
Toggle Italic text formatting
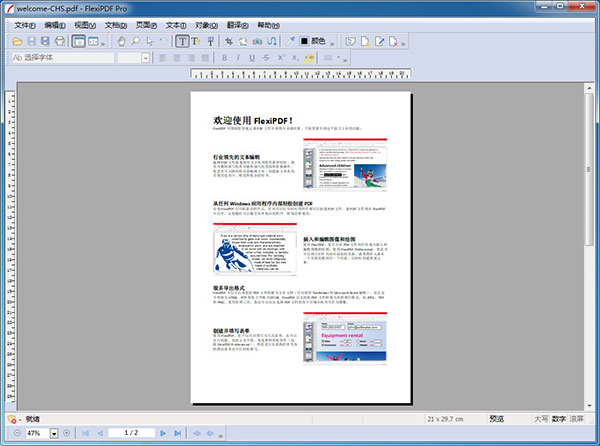coord(238,58)
